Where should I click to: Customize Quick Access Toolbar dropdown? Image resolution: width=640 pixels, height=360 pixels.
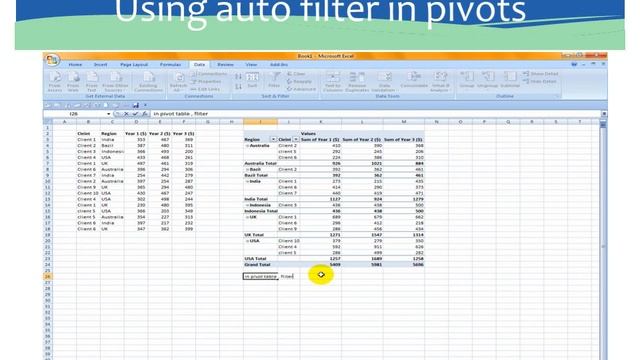point(145,105)
